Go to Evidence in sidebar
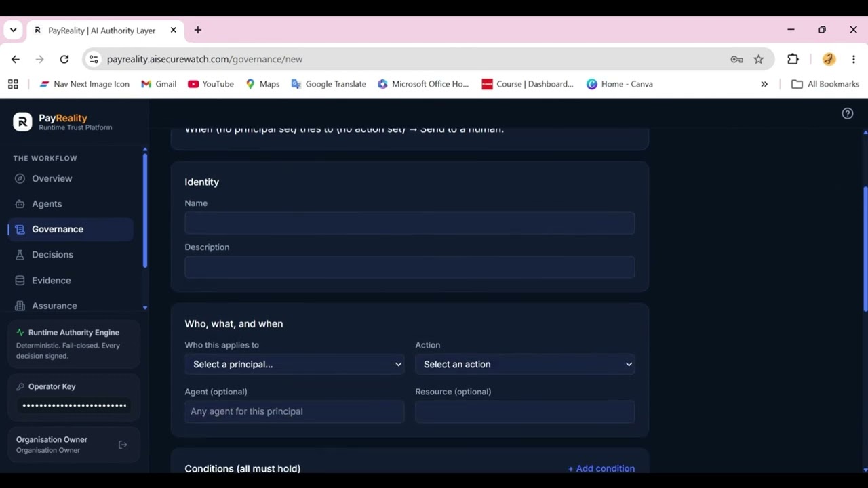 tap(71, 281)
